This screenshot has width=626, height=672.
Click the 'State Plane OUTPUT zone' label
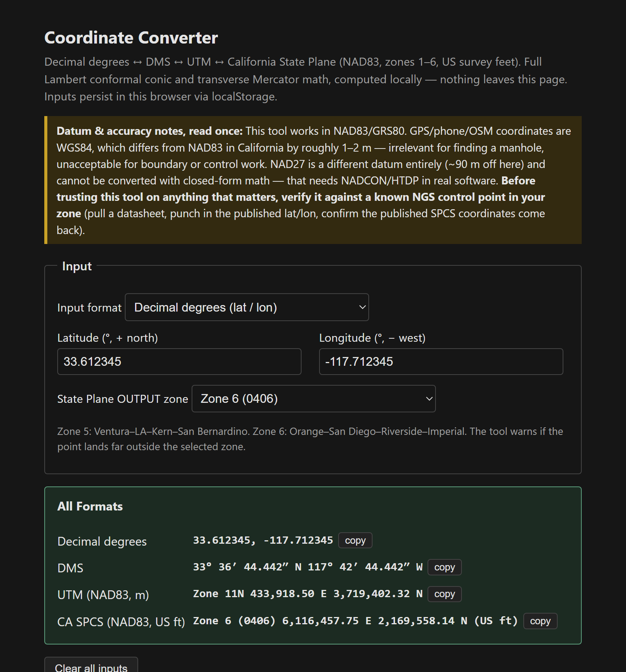click(x=123, y=399)
